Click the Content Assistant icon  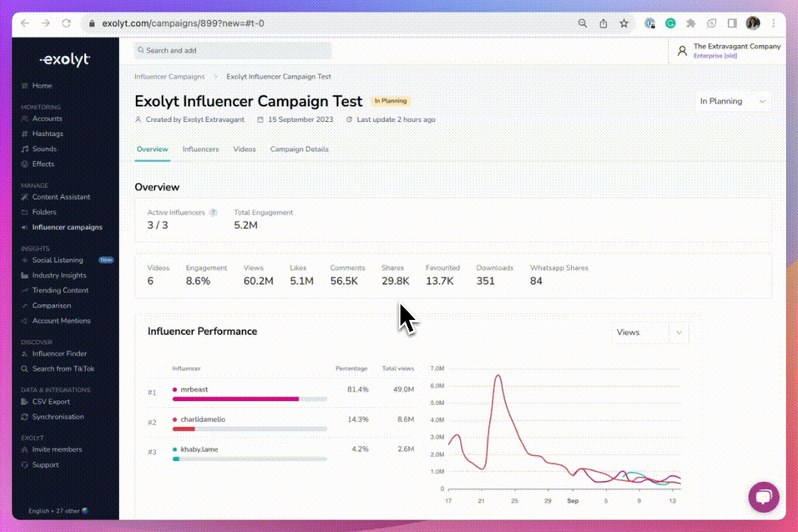24,197
